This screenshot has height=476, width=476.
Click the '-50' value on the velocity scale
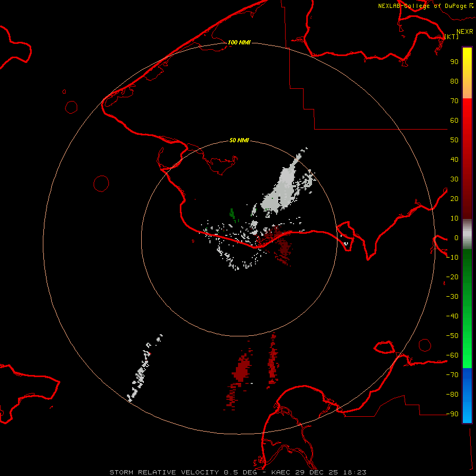tap(452, 336)
